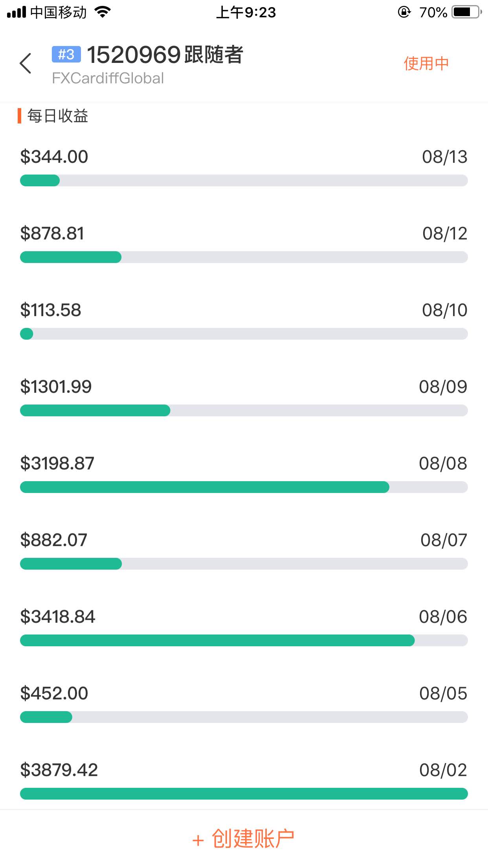Image resolution: width=488 pixels, height=868 pixels.
Task: Select the 08/09 date label
Action: [x=443, y=387]
